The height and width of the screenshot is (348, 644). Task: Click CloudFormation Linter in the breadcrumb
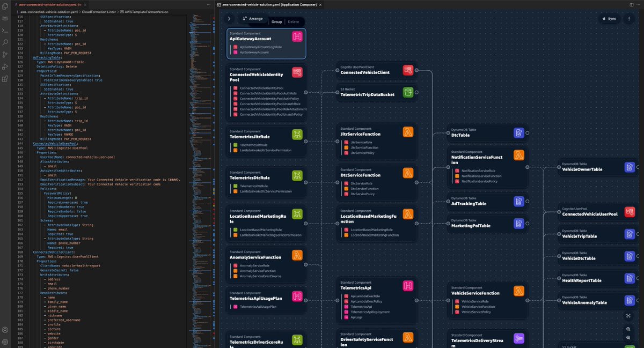98,11
